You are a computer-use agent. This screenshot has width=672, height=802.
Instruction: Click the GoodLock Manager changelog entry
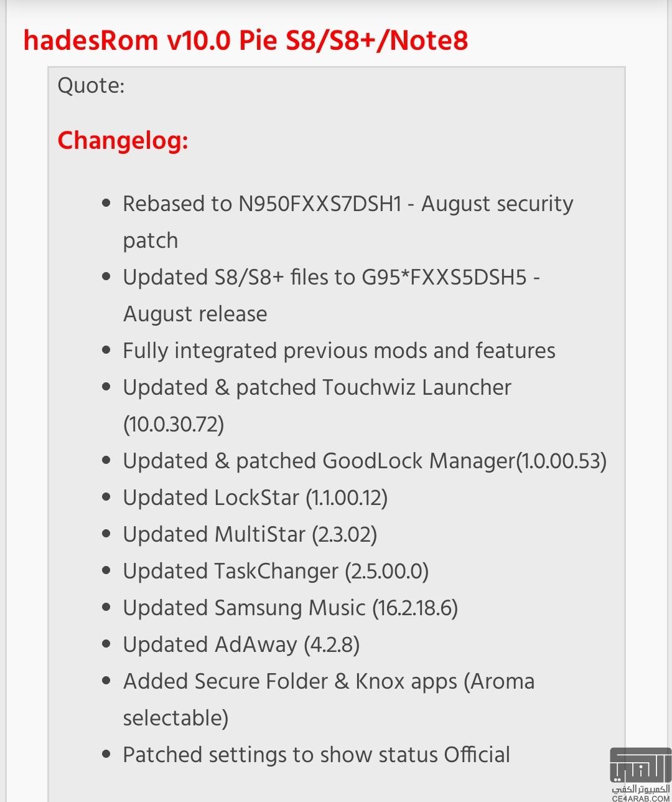(x=364, y=461)
